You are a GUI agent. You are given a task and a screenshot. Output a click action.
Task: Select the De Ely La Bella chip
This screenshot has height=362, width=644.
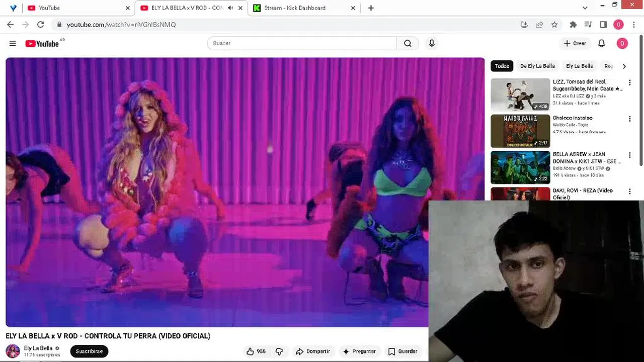(x=537, y=66)
